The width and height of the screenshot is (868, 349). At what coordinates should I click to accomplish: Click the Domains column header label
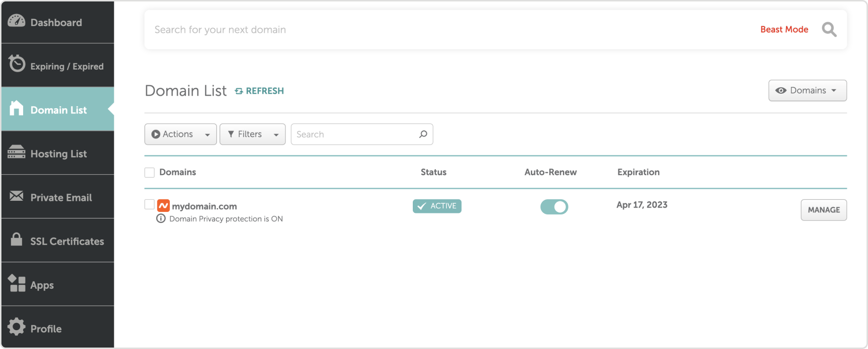point(177,172)
